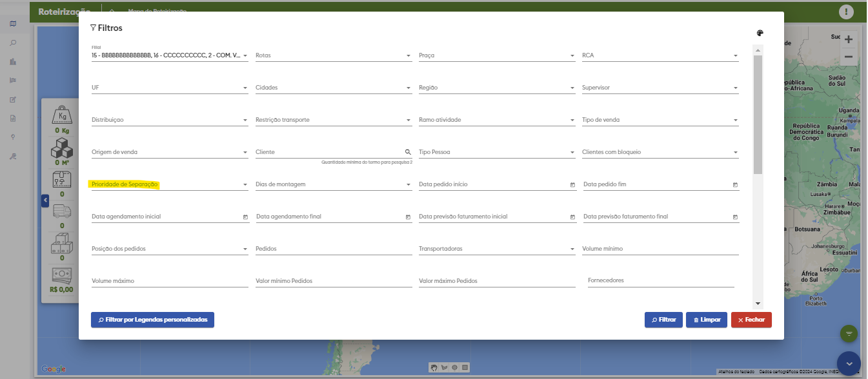Click the Kg weight icon in summary panel
The image size is (868, 379).
63,115
